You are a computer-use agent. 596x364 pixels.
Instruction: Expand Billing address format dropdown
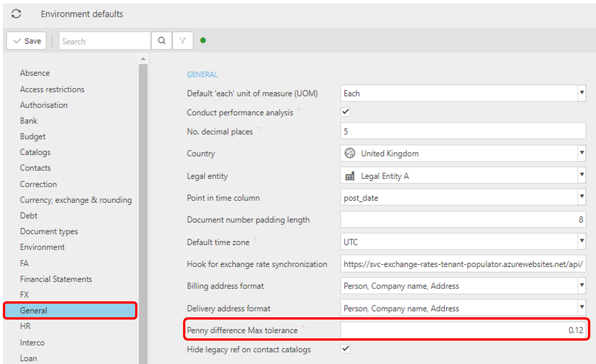click(582, 285)
